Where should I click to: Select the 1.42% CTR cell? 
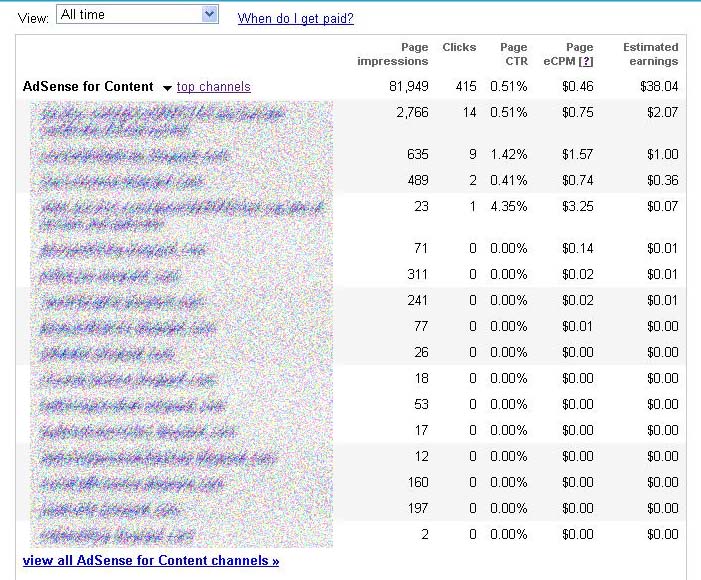pyautogui.click(x=509, y=154)
